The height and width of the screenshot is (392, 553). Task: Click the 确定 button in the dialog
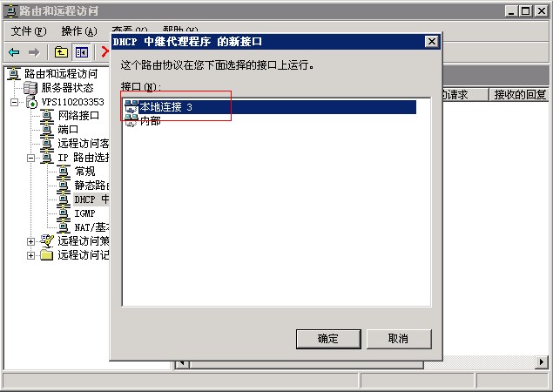(x=328, y=339)
